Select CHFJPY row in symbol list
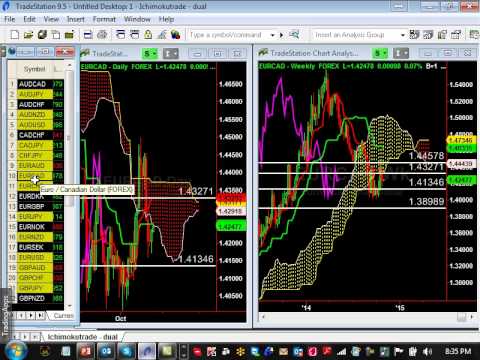The image size is (480, 360). 35,155
